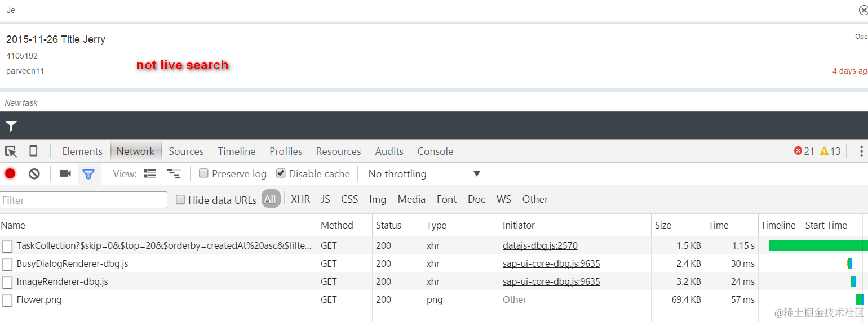Filter requests by CSS
Image resolution: width=868 pixels, height=322 pixels.
(x=349, y=199)
